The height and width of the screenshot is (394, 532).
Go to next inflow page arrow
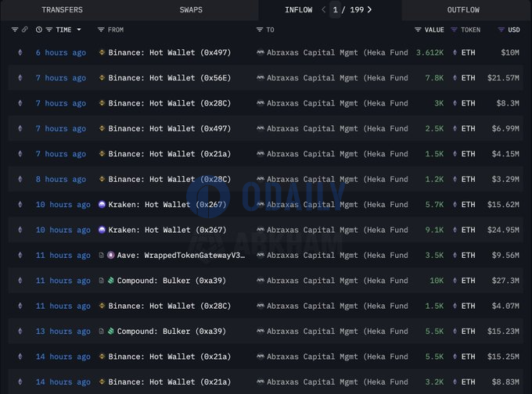(x=370, y=10)
